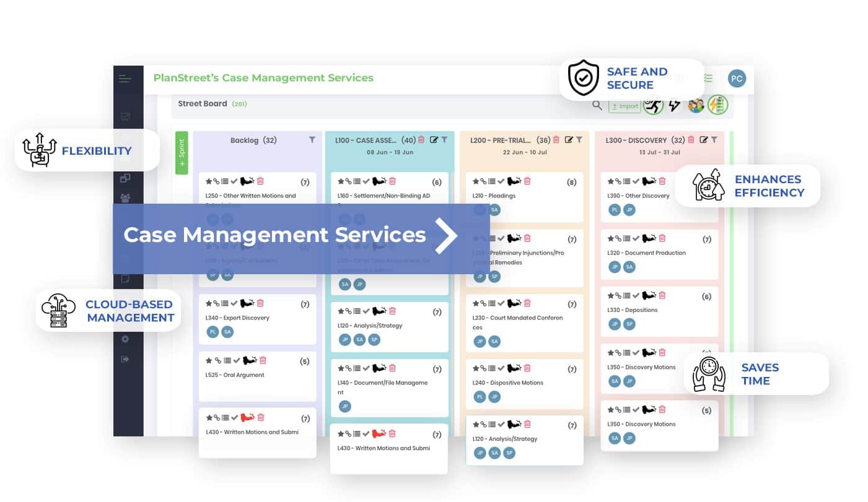Open the L330 - Depositions card title
Screen dimensions: 868x502
[x=632, y=310]
